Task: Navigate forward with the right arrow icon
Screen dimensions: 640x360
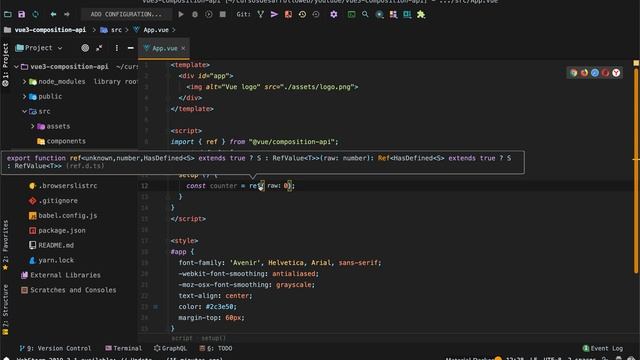Action: click(67, 14)
